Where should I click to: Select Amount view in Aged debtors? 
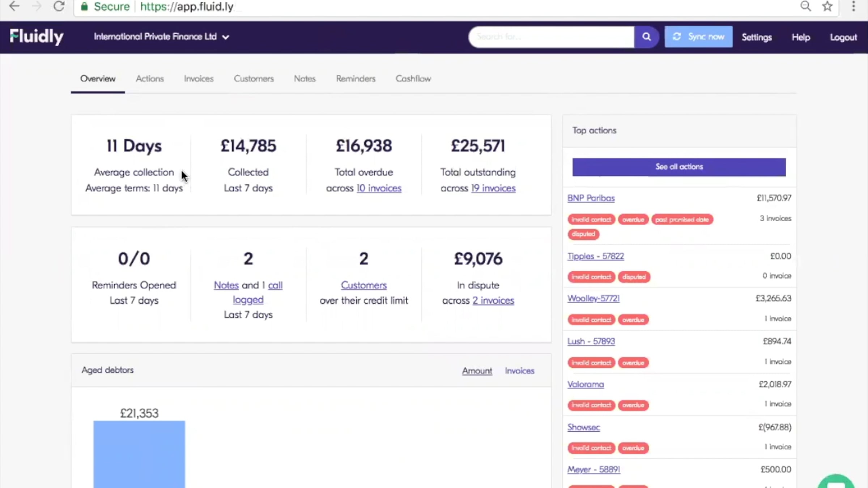coord(477,371)
